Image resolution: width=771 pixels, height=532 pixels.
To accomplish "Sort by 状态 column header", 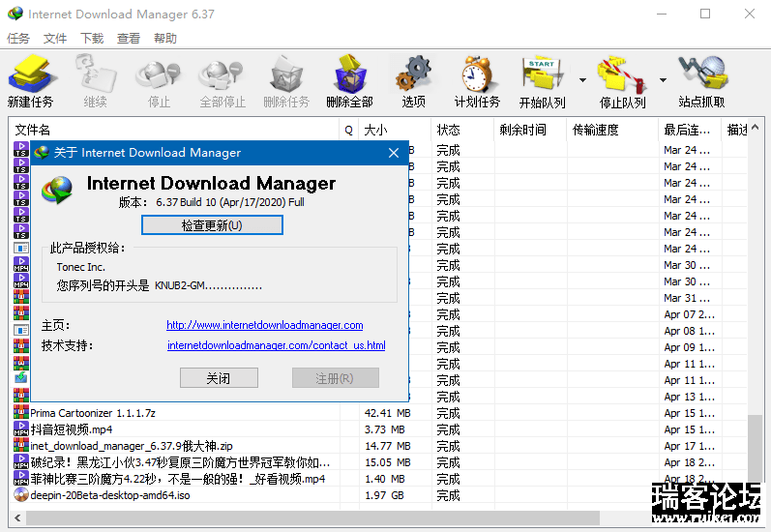I will (x=462, y=130).
